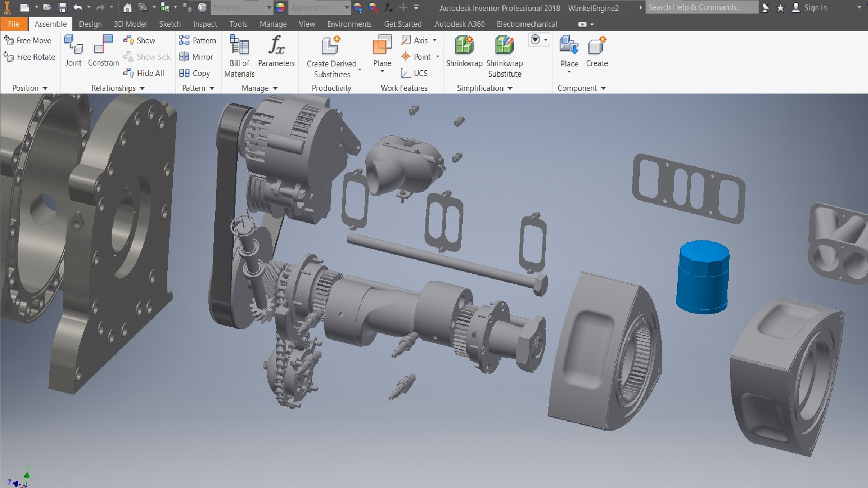Viewport: 868px width, 488px height.
Task: Open the Appearance dropdown
Action: click(x=320, y=7)
